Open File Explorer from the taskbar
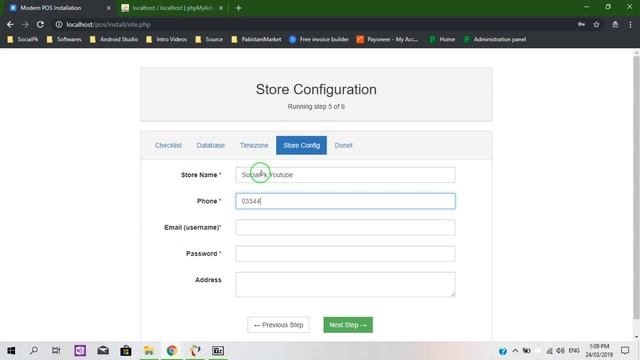 149,351
